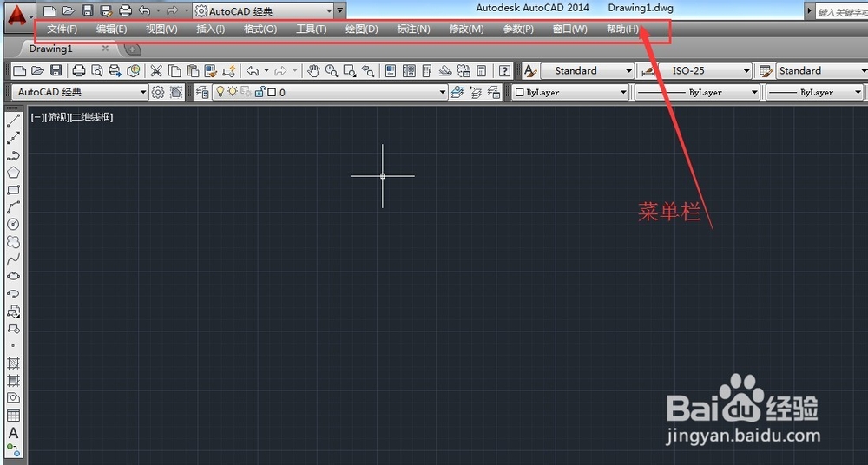The height and width of the screenshot is (465, 868).
Task: Activate the Pan hand tool
Action: (x=314, y=71)
